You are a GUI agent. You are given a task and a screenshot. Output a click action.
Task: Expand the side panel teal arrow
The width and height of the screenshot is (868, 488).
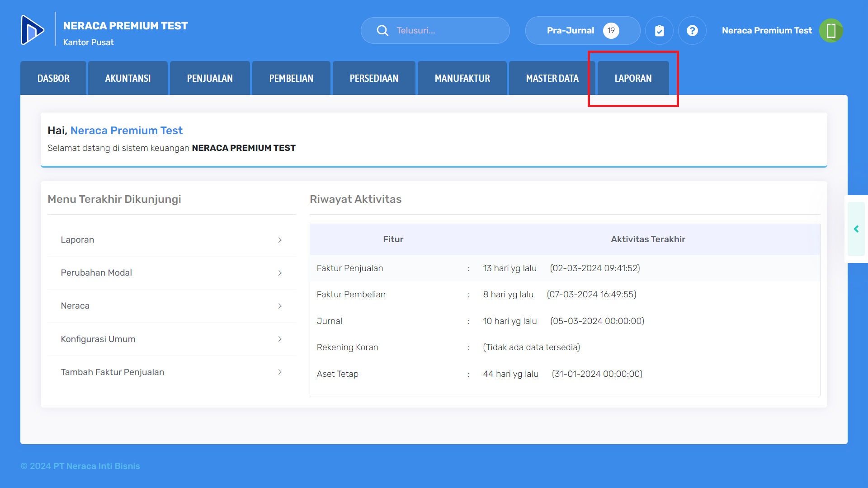tap(856, 229)
